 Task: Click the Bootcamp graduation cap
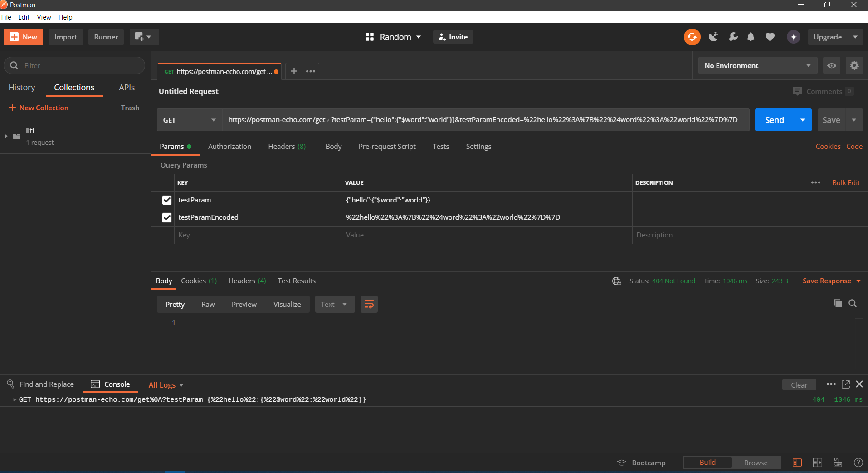(x=622, y=463)
